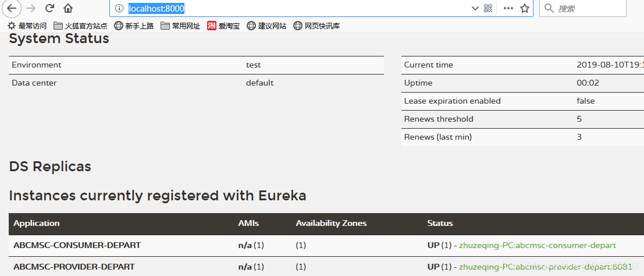Expand the address bar history dropdown arrow
Viewport: 644px width, 276px height.
475,8
